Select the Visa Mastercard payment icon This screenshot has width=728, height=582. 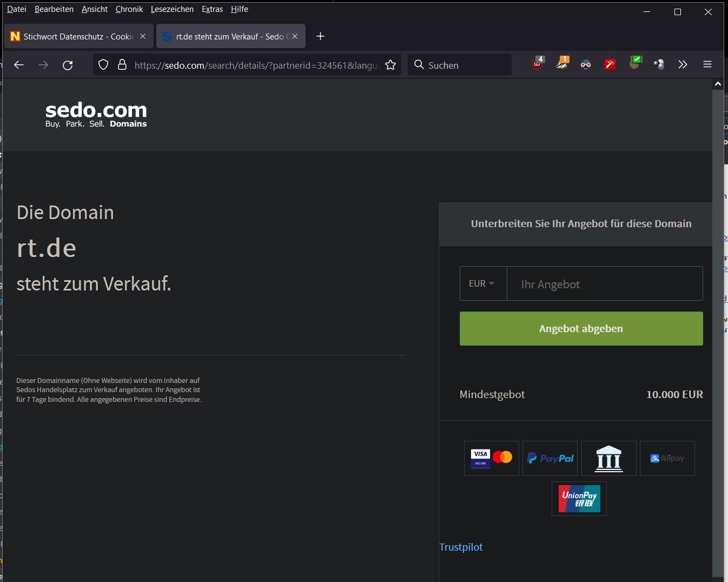pyautogui.click(x=492, y=458)
